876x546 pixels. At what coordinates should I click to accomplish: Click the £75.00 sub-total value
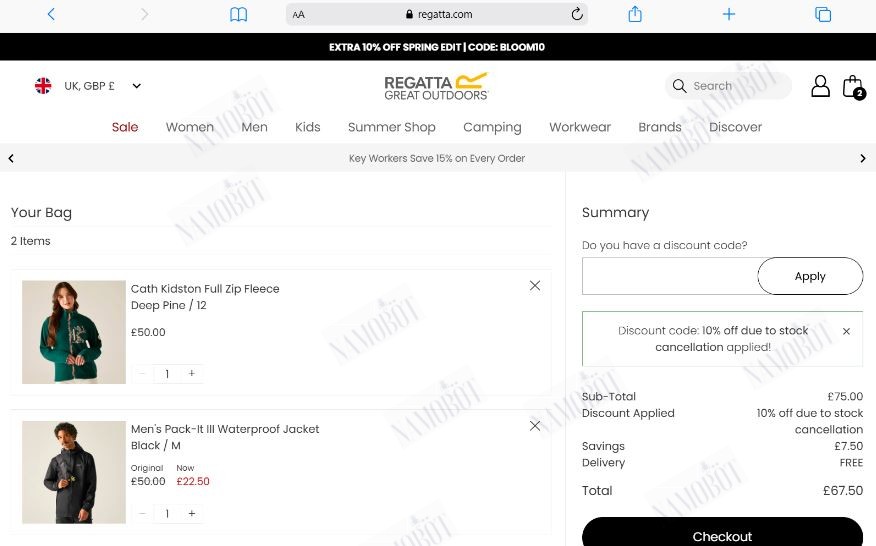(x=845, y=396)
